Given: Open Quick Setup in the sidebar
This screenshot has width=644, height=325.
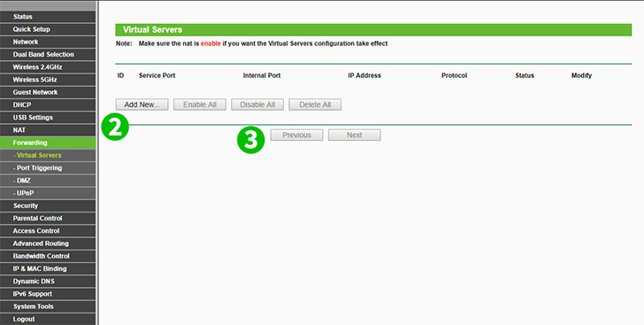Looking at the screenshot, I should pyautogui.click(x=48, y=29).
